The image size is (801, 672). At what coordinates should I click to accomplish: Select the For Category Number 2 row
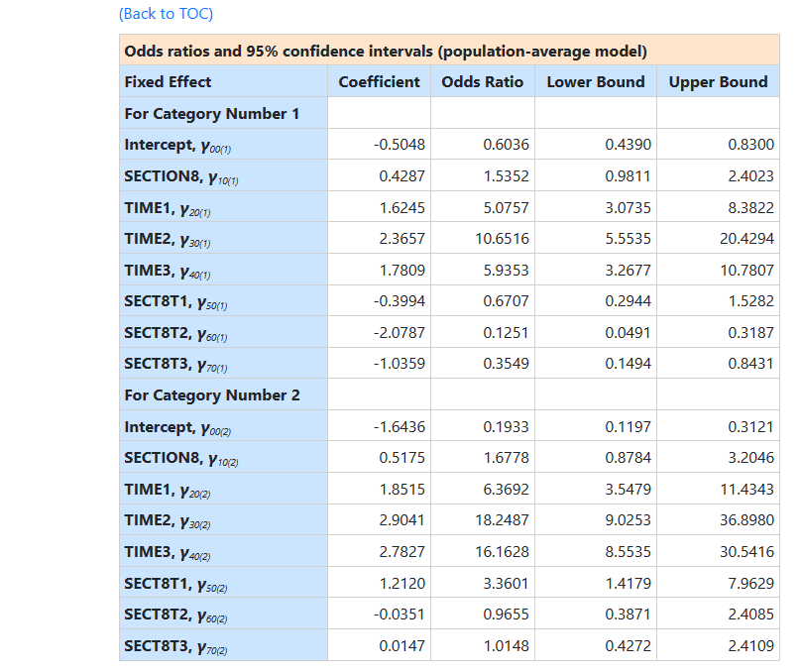212,395
